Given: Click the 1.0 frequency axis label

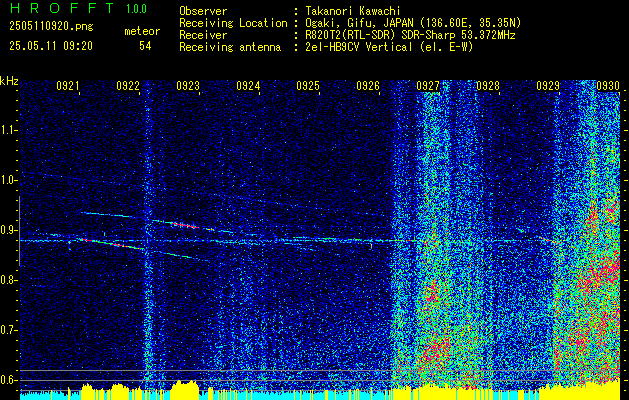Looking at the screenshot, I should pyautogui.click(x=8, y=181).
